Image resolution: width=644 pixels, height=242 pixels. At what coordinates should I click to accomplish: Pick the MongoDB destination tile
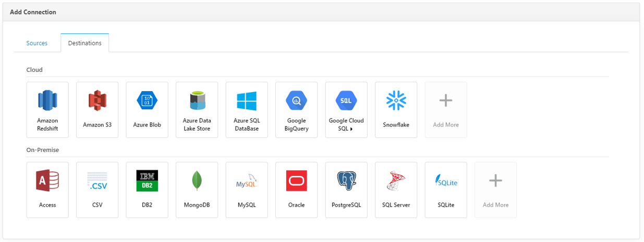point(197,190)
